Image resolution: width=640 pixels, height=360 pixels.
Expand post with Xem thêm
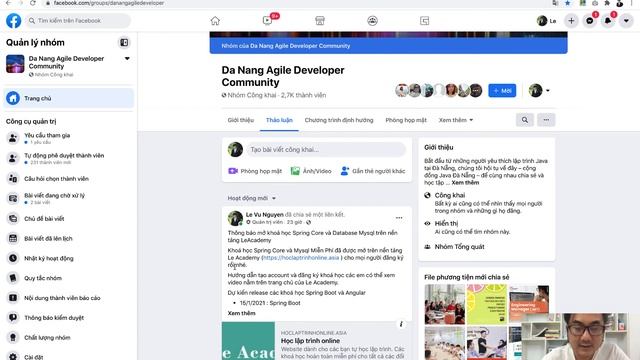pyautogui.click(x=242, y=313)
